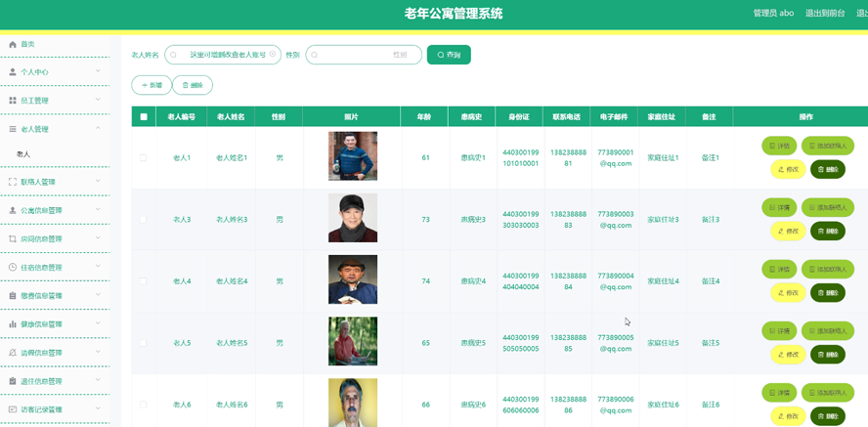Expand 住宿信息管理 with its chevron
The width and height of the screenshot is (868, 427).
pos(98,266)
